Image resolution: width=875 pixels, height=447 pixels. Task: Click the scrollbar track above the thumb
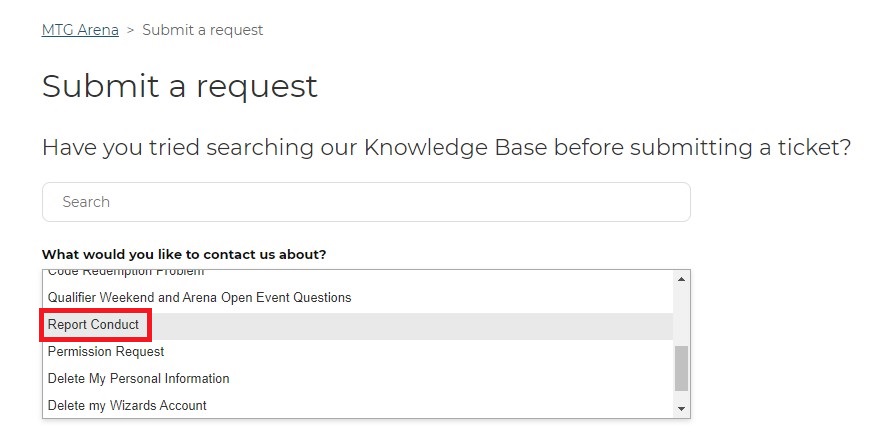click(682, 315)
